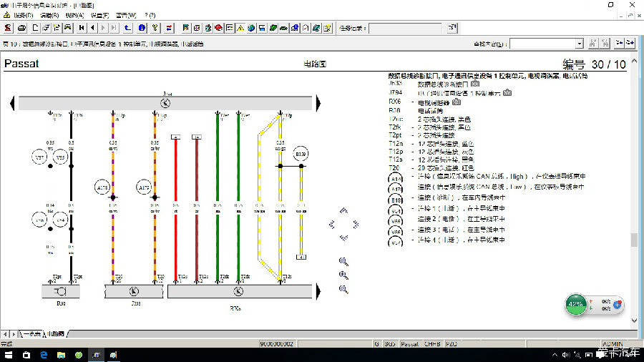Open the blue info circle toolbar icon
Image resolution: width=644 pixels, height=362 pixels.
tap(142, 28)
